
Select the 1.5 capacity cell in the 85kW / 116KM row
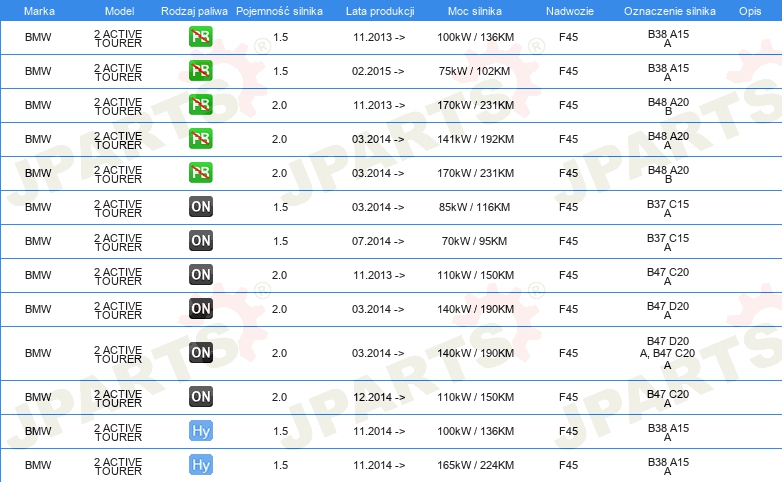click(280, 207)
